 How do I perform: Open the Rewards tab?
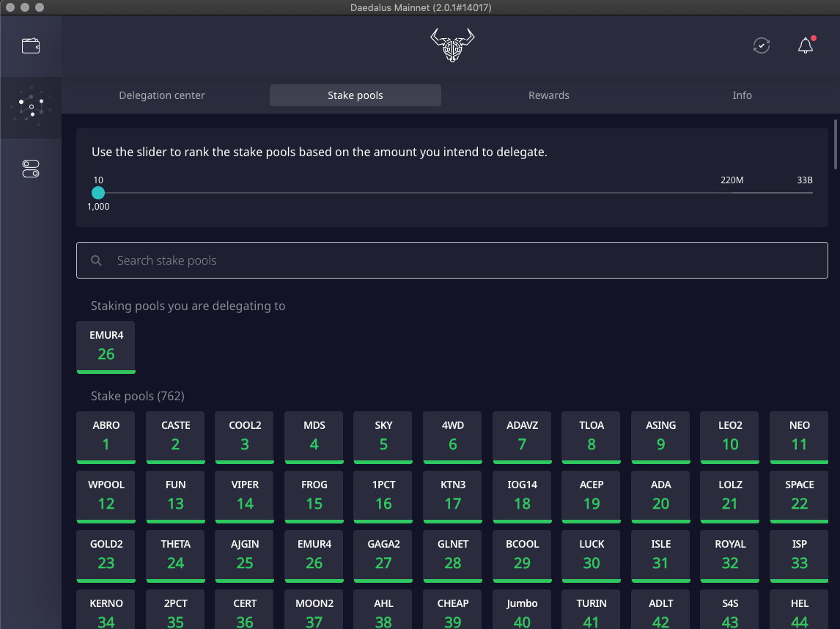point(548,95)
